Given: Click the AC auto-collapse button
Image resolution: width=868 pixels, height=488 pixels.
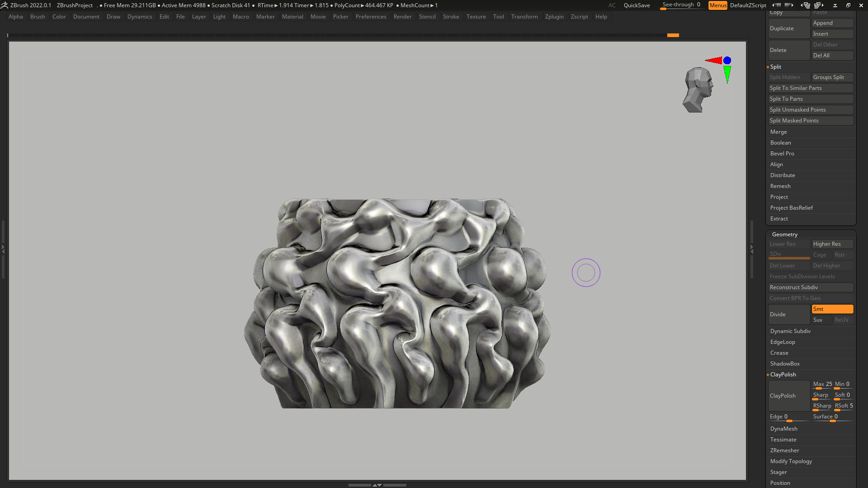Looking at the screenshot, I should click(x=612, y=5).
